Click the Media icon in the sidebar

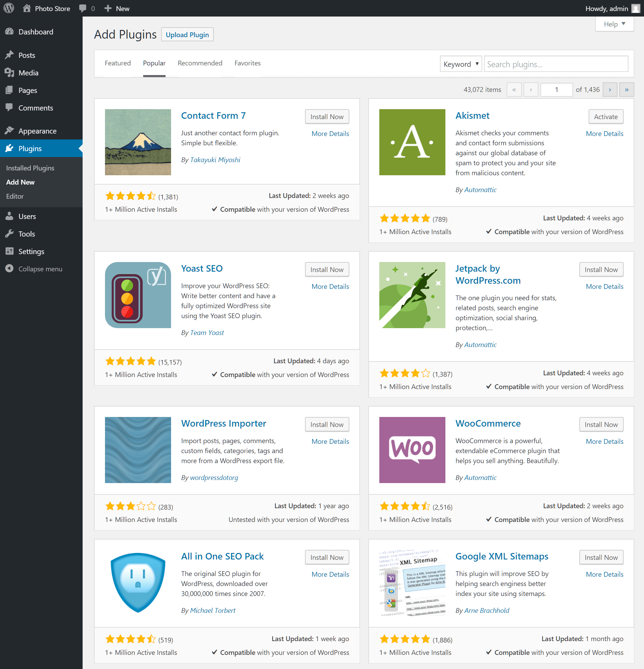pos(9,73)
